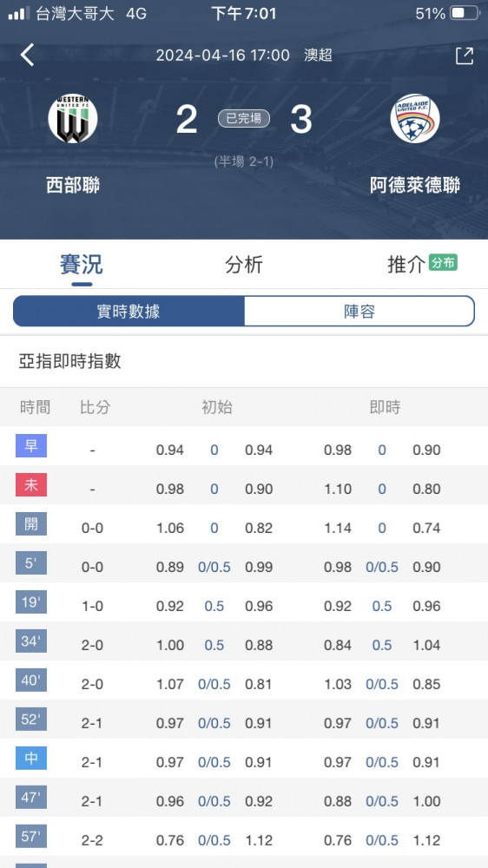Tap the green 分布 badge
The height and width of the screenshot is (868, 488).
pyautogui.click(x=443, y=263)
